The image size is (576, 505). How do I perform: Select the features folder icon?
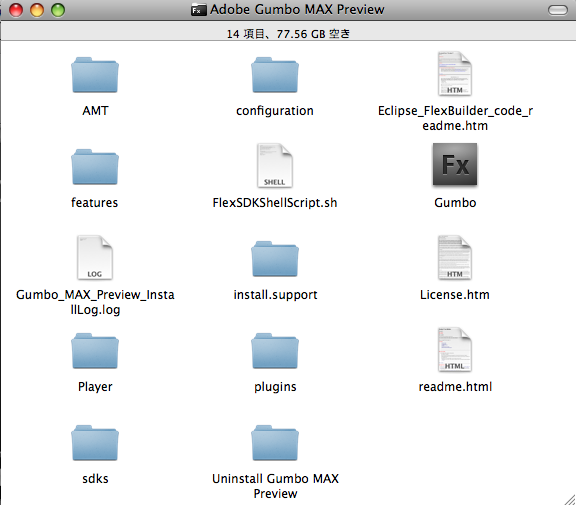point(95,166)
